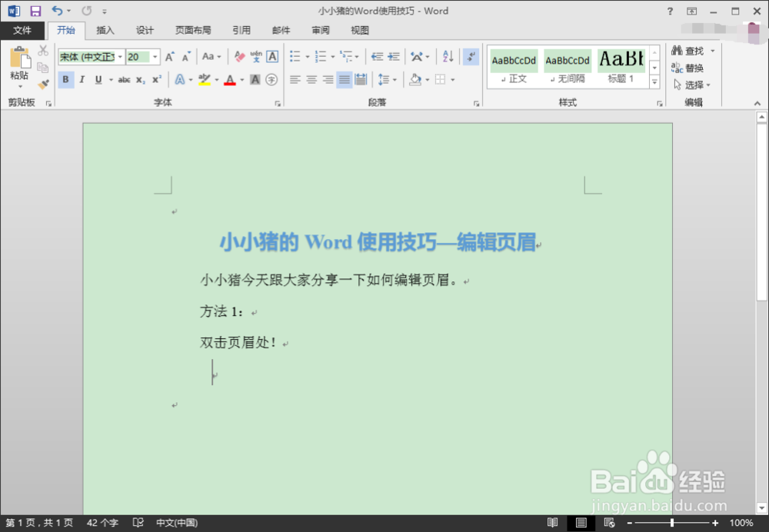Viewport: 769px width, 532px height.
Task: Toggle justify alignment
Action: 345,79
